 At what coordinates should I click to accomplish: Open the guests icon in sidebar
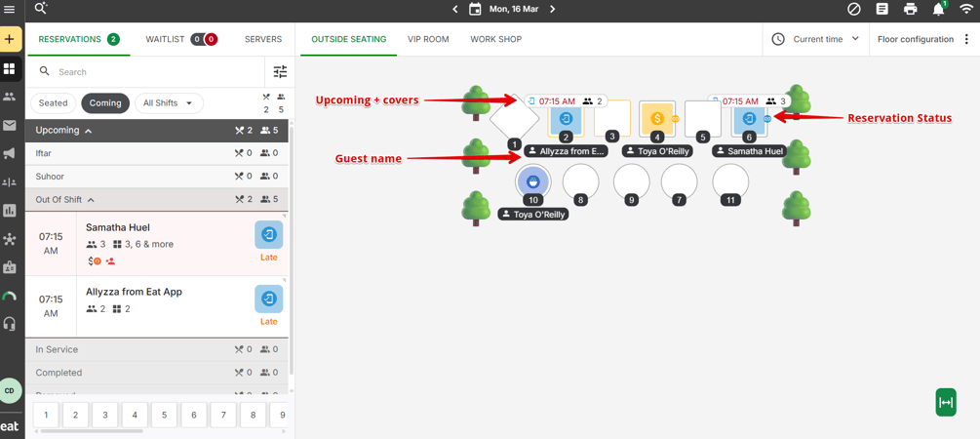tap(10, 97)
